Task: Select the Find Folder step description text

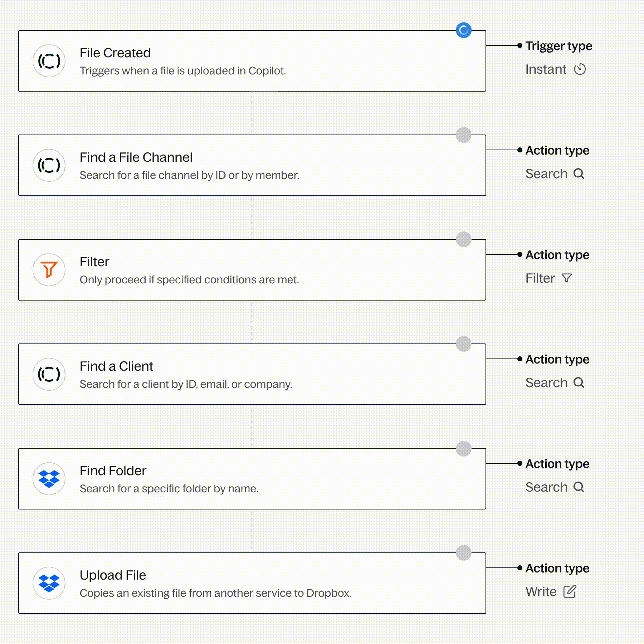Action: pyautogui.click(x=169, y=488)
